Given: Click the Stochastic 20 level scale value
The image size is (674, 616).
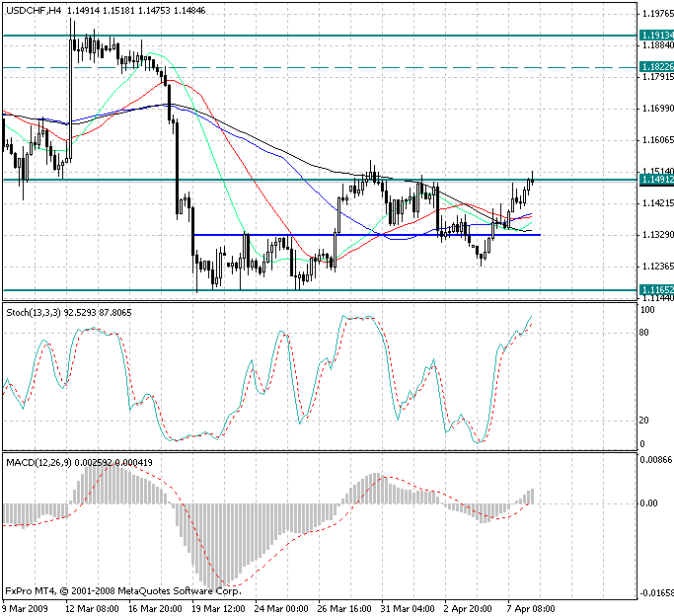Looking at the screenshot, I should click(x=644, y=420).
